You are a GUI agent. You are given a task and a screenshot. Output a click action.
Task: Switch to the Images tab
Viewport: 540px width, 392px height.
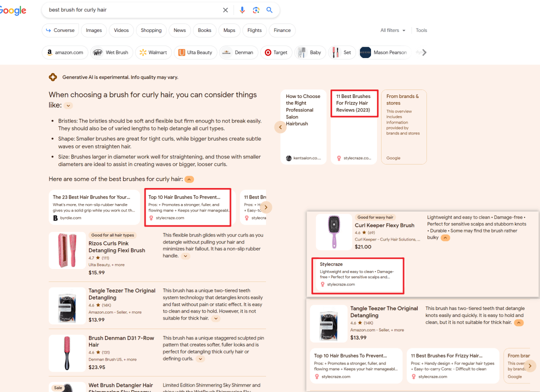click(x=93, y=30)
